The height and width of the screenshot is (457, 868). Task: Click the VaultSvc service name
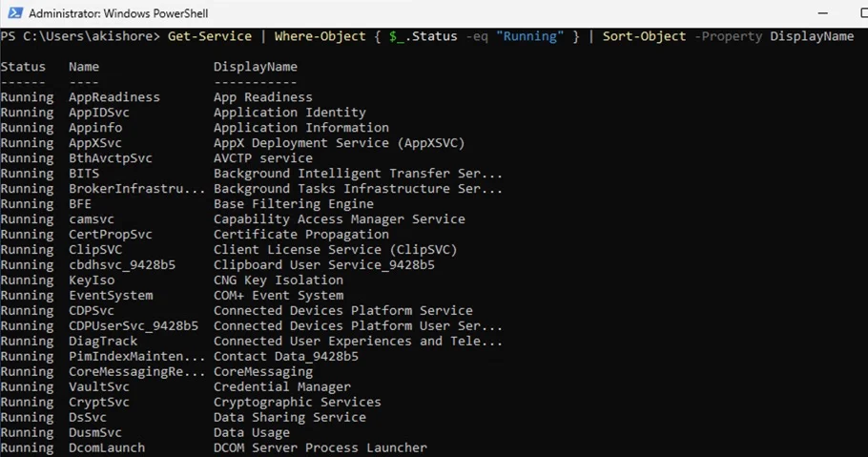[99, 386]
